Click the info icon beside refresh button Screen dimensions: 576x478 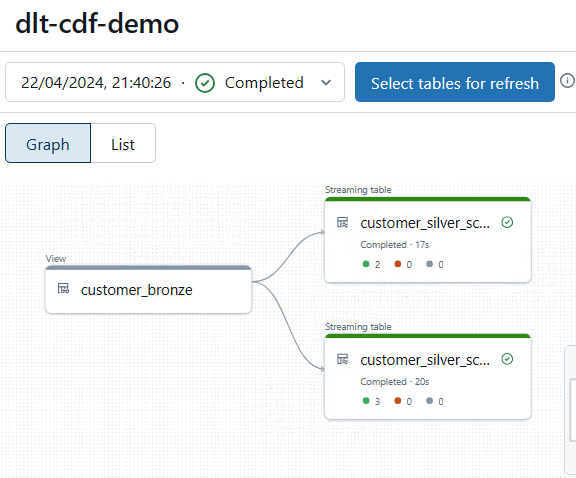pyautogui.click(x=567, y=80)
